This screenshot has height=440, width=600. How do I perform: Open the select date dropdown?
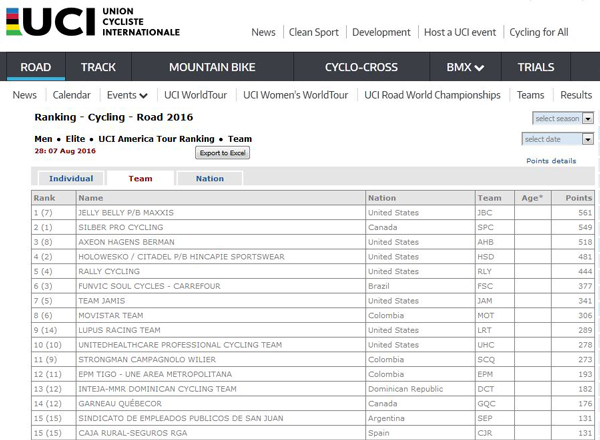pyautogui.click(x=558, y=139)
